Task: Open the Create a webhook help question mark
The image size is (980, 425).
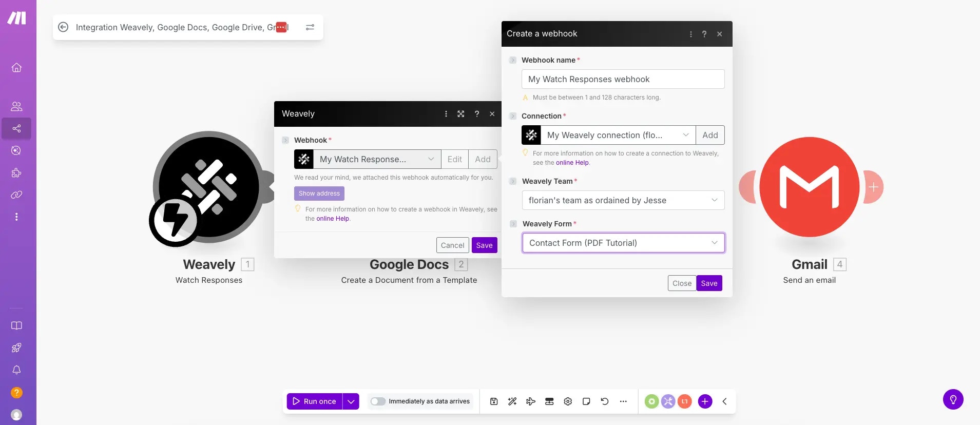Action: 704,34
